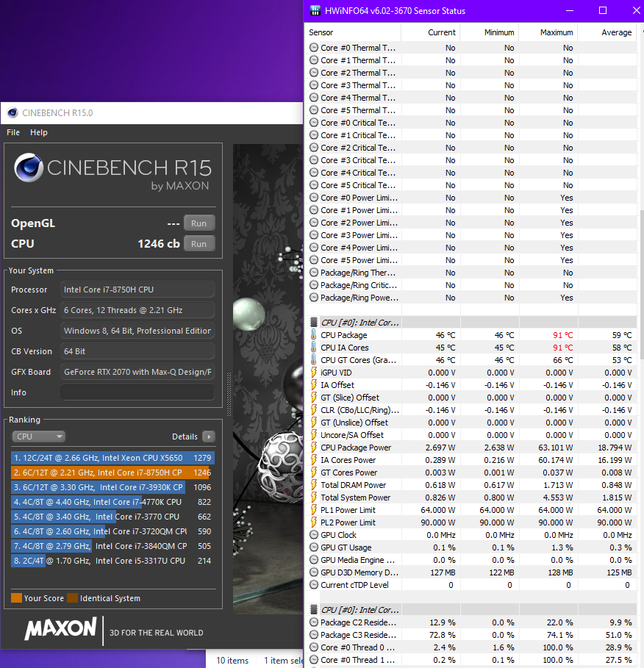
Task: Select ranking entry Intel Core i7-3720QM
Action: pos(112,531)
